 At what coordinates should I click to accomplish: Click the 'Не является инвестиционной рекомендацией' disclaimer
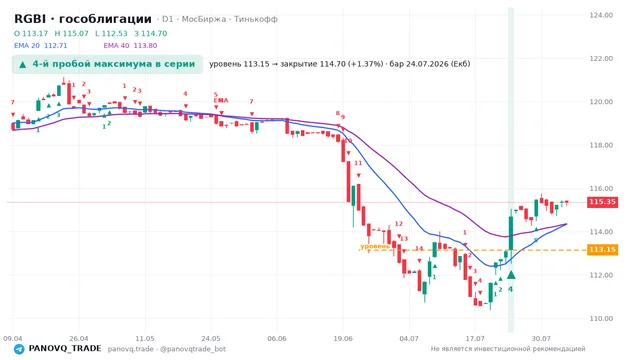(x=508, y=349)
